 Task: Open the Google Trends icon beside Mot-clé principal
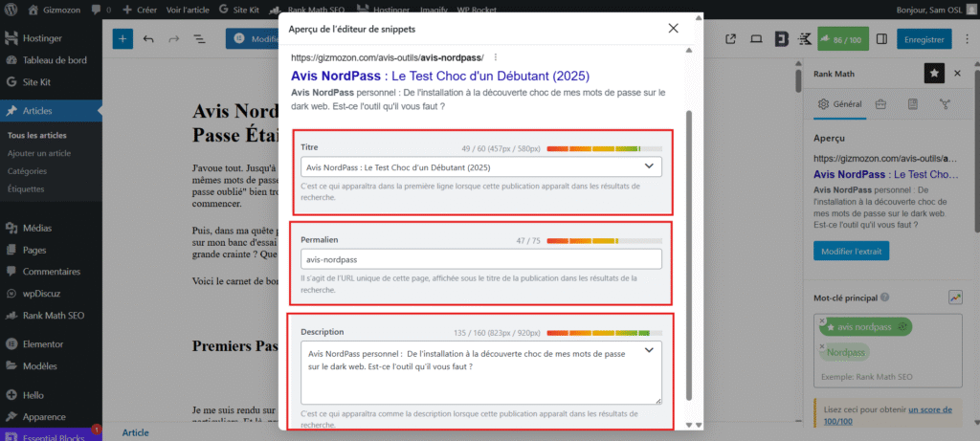(954, 298)
